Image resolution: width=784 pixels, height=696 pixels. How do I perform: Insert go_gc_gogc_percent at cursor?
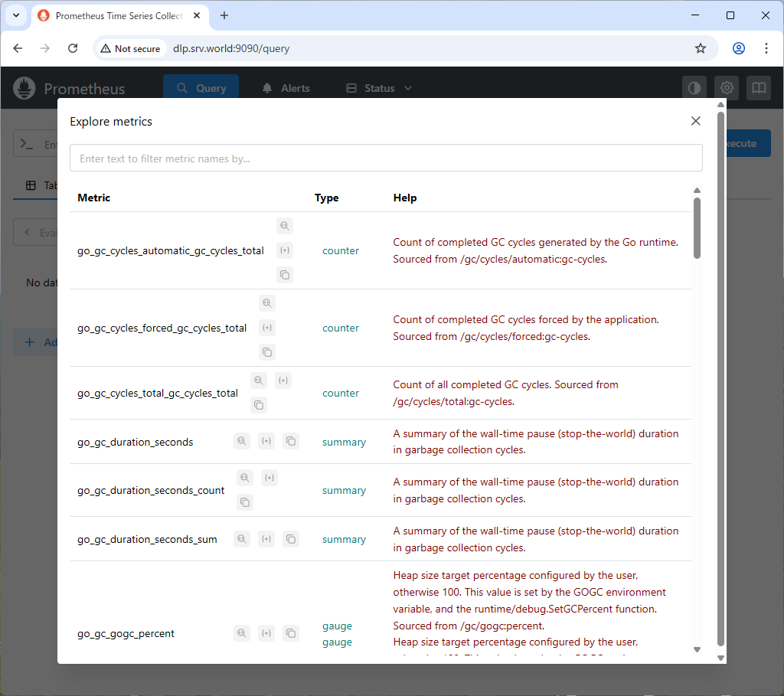pyautogui.click(x=266, y=633)
